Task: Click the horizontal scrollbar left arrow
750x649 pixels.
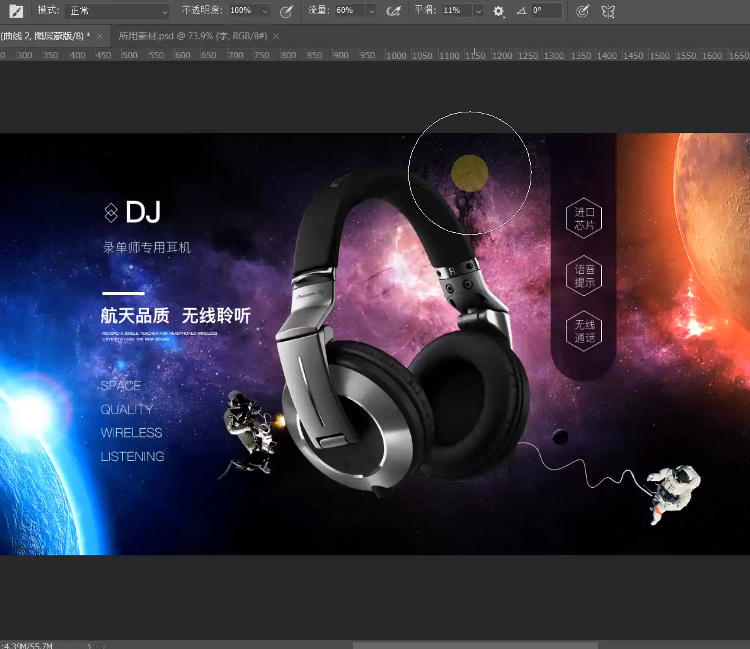Action: [104, 646]
